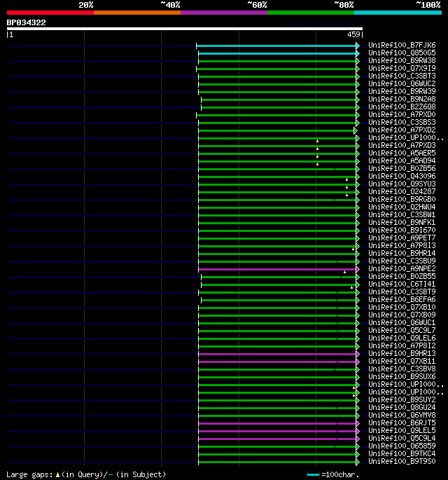Click the UniRef100_A7P8I3 subject name
This screenshot has height=480, width=448.
[x=402, y=246]
